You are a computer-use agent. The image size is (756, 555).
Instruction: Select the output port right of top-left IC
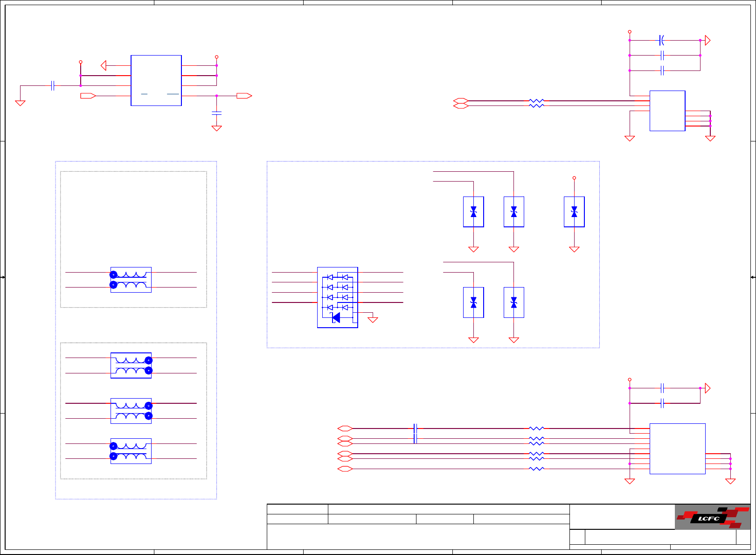tap(244, 96)
